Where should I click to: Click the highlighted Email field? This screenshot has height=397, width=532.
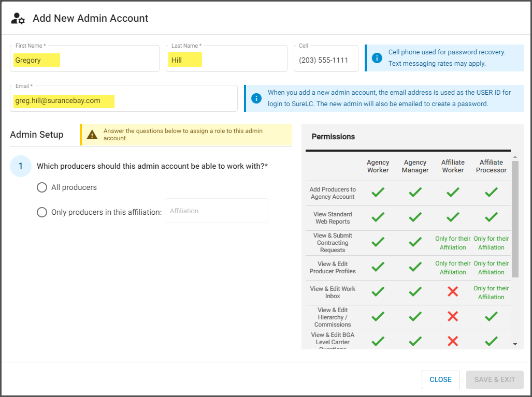[124, 101]
